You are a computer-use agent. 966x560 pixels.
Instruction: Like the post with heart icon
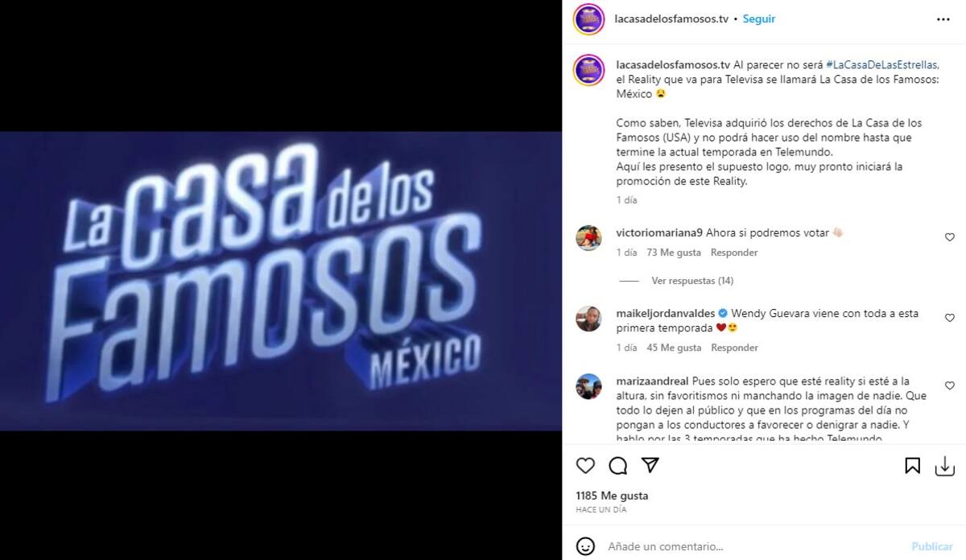tap(585, 466)
